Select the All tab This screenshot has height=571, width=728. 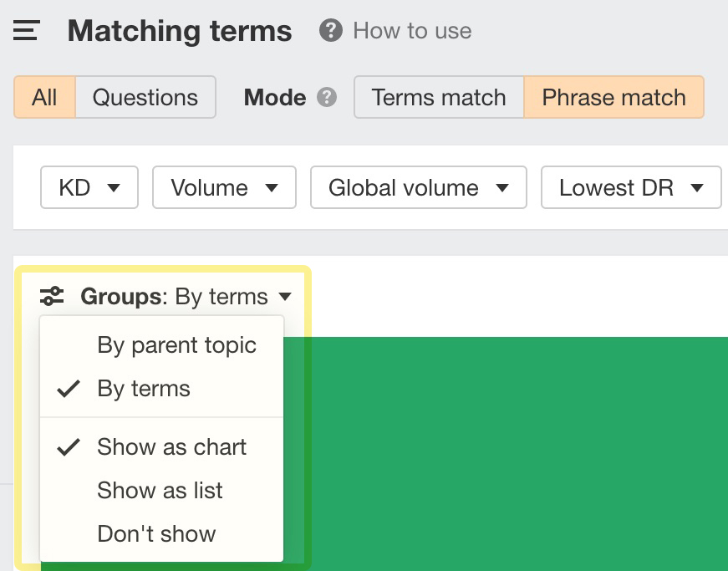click(x=44, y=97)
